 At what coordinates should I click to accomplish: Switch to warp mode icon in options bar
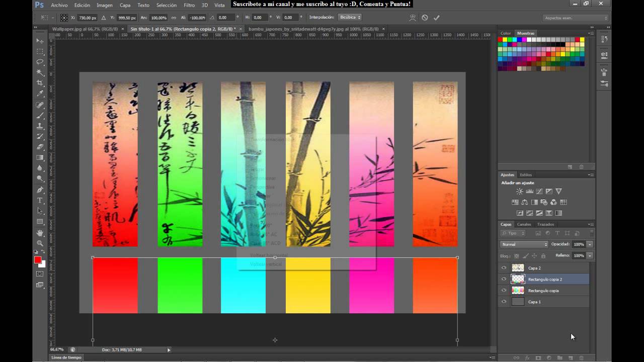[x=413, y=18]
